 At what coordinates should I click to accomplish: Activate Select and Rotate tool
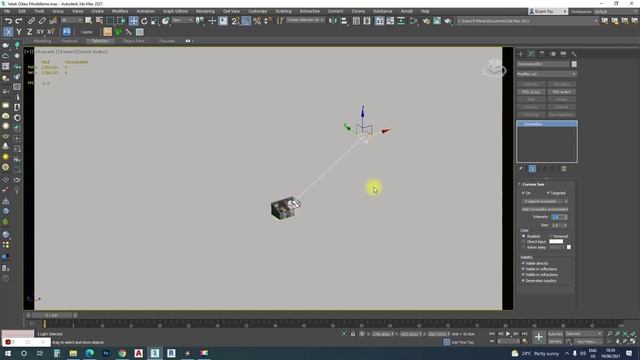click(144, 21)
